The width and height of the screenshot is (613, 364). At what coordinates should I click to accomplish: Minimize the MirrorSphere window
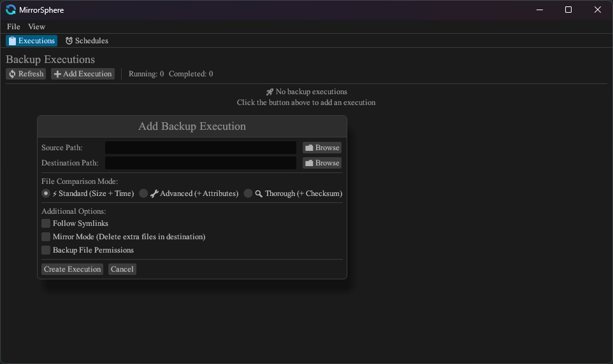(540, 10)
